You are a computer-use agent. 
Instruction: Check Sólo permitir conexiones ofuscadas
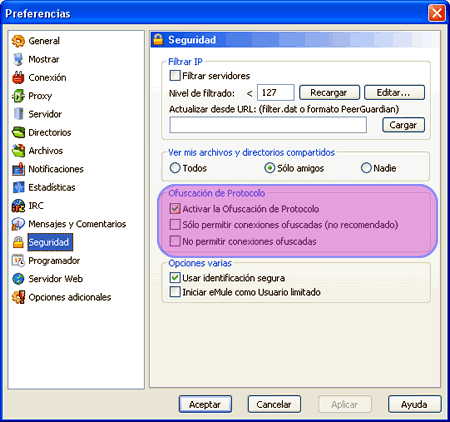coord(175,224)
